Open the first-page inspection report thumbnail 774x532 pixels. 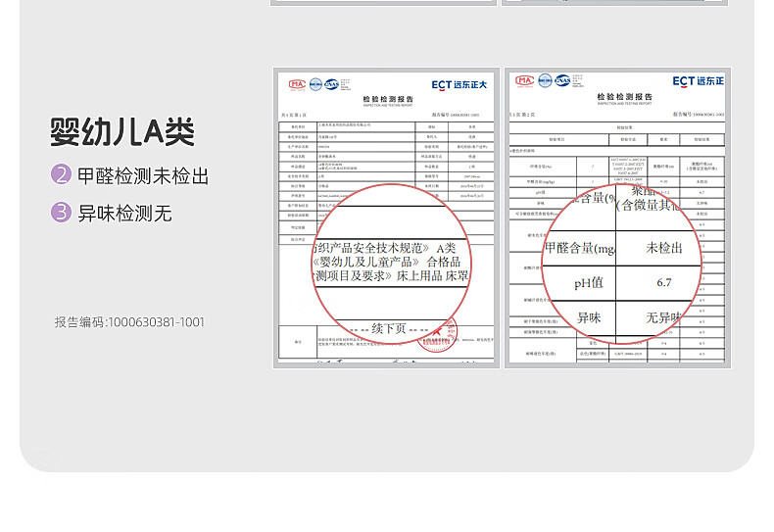tap(386, 218)
